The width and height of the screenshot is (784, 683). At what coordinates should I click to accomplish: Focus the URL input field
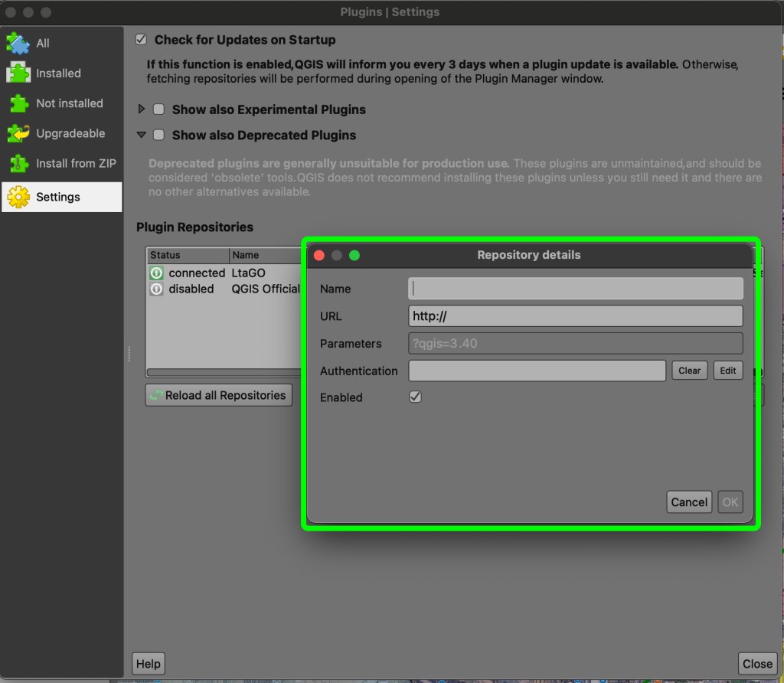tap(575, 316)
